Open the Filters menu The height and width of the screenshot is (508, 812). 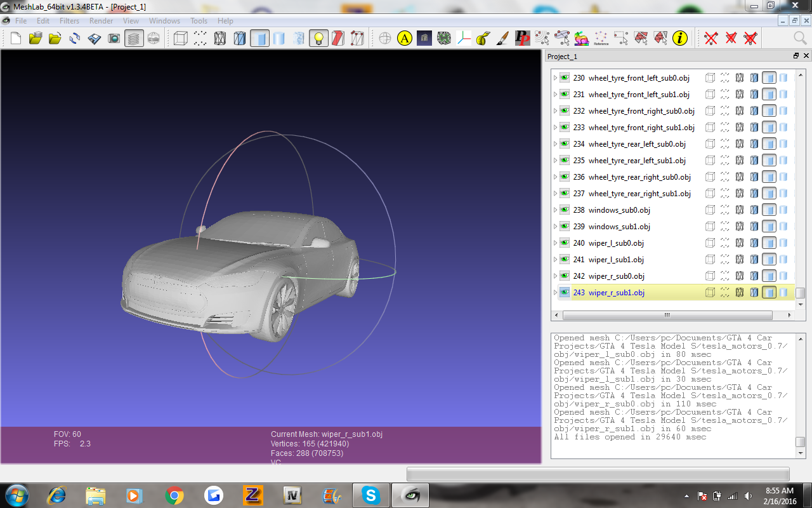[69, 21]
